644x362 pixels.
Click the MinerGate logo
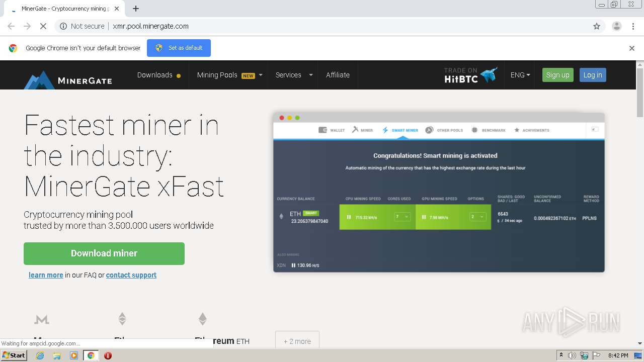tap(68, 79)
